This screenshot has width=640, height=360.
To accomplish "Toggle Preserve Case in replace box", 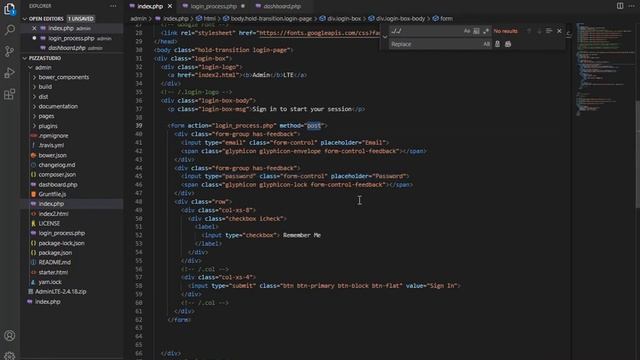I will coord(486,44).
